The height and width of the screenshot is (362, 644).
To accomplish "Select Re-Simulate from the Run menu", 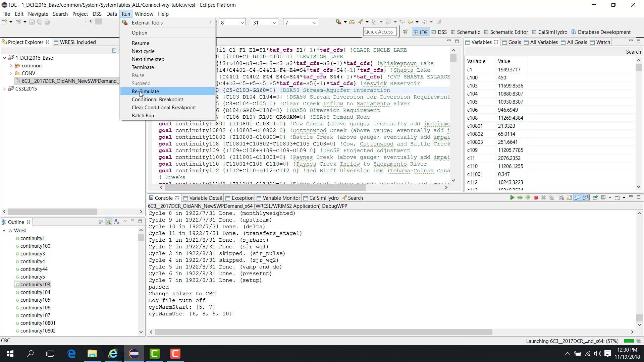I will click(x=167, y=91).
